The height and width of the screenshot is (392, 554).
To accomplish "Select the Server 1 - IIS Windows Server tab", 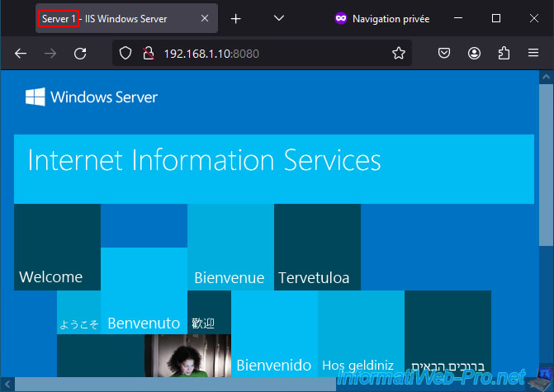I will 126,18.
